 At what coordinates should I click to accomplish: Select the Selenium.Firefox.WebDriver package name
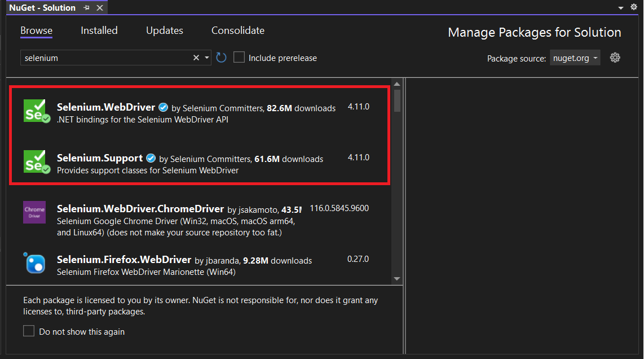124,260
